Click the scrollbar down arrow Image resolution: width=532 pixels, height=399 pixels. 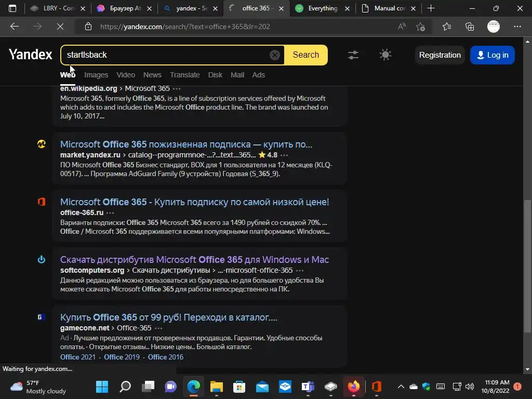click(x=527, y=369)
